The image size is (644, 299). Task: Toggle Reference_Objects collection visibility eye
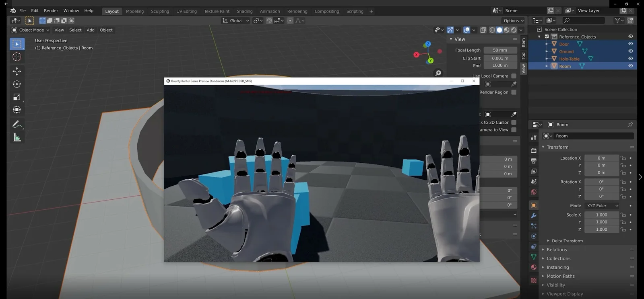pyautogui.click(x=631, y=37)
